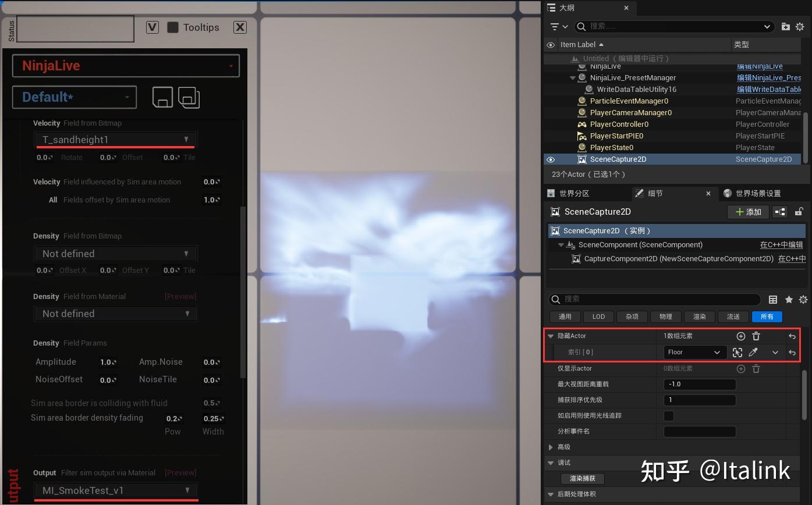Enable the Tooltips checkbox
812x505 pixels.
coord(173,27)
